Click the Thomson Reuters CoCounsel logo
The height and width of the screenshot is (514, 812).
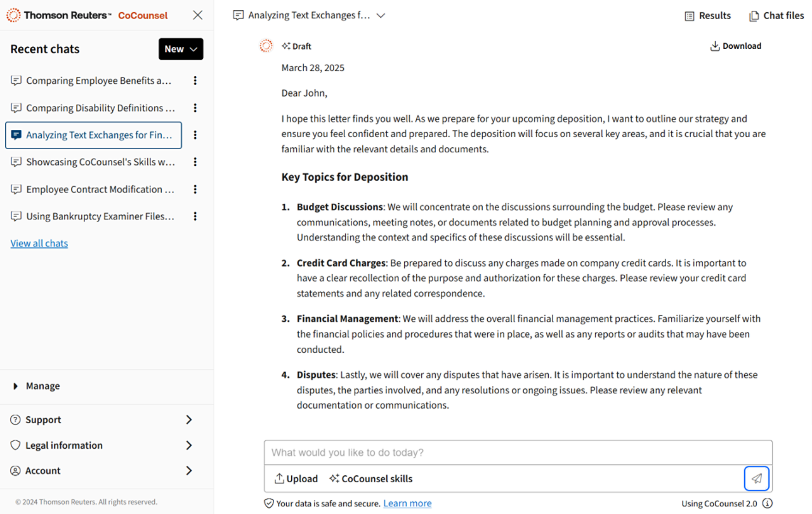(x=87, y=15)
